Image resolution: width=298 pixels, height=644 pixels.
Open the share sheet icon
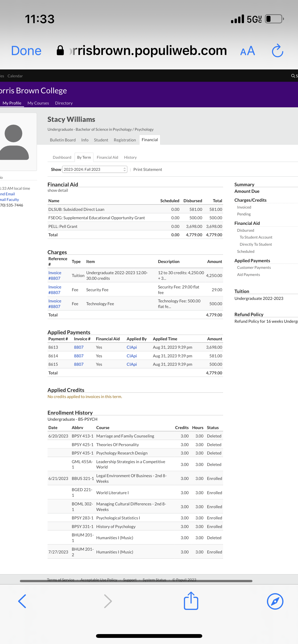191,601
